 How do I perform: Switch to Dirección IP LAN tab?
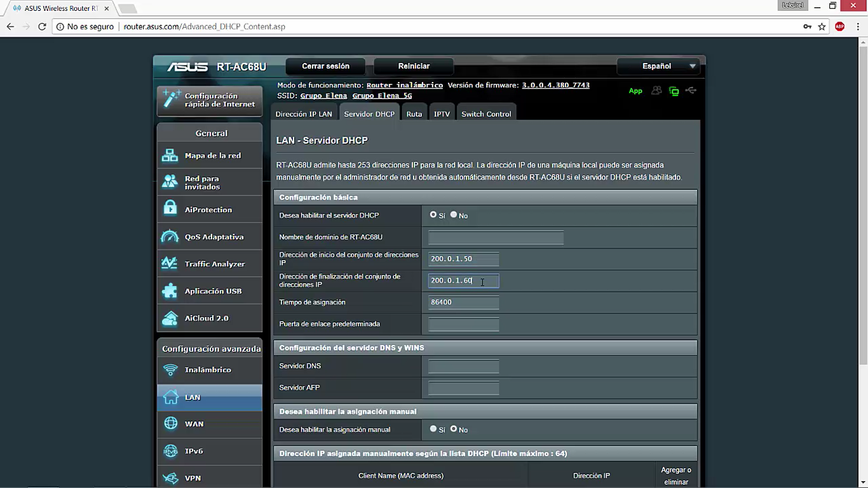304,114
